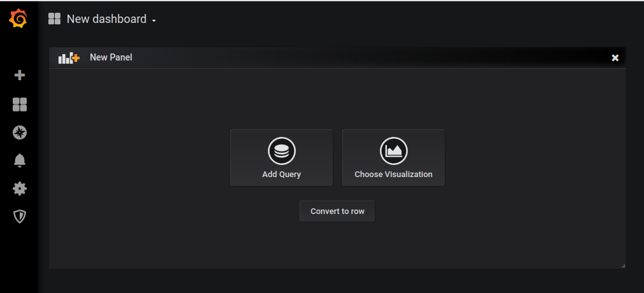The image size is (644, 293).
Task: Open the Create plus menu in sidebar
Action: click(20, 75)
